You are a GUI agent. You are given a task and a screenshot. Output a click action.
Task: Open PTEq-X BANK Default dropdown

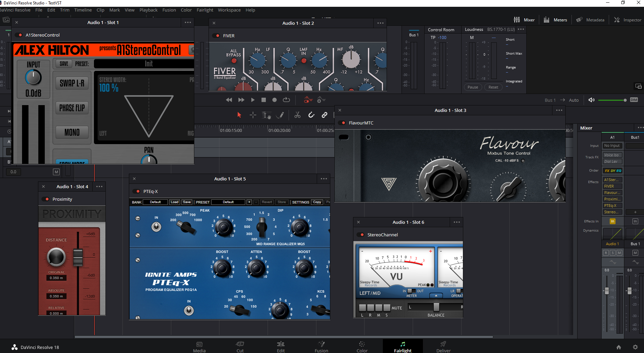click(x=155, y=202)
